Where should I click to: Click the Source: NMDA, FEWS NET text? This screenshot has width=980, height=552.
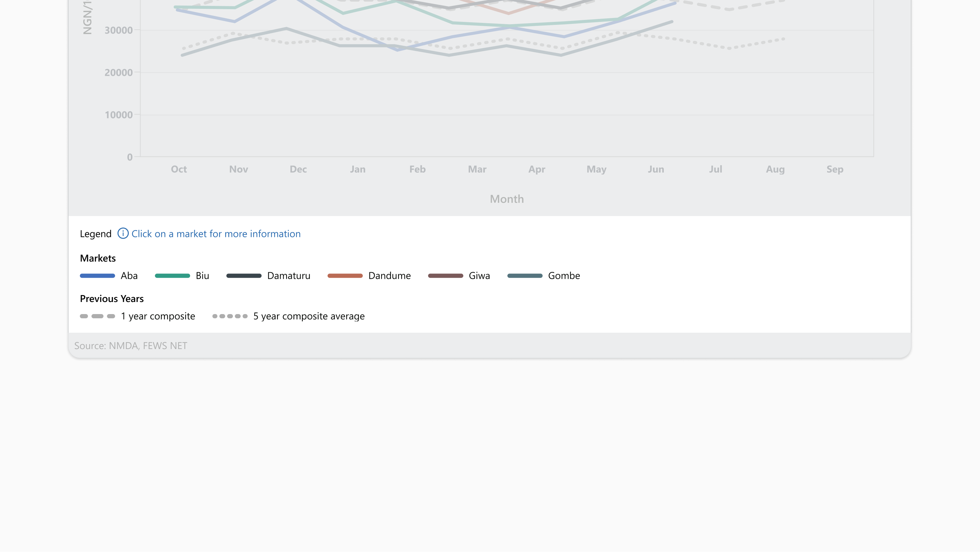[130, 346]
